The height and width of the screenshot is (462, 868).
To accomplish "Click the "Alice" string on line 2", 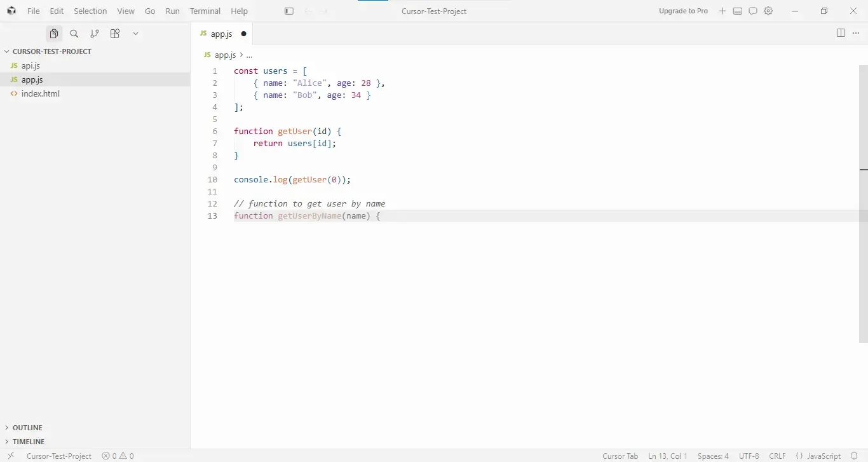I will pyautogui.click(x=310, y=83).
